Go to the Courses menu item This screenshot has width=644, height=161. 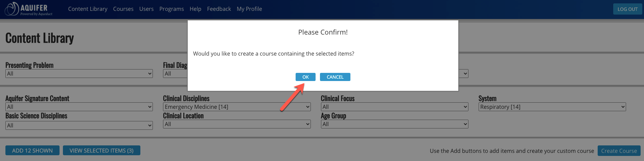click(x=123, y=9)
